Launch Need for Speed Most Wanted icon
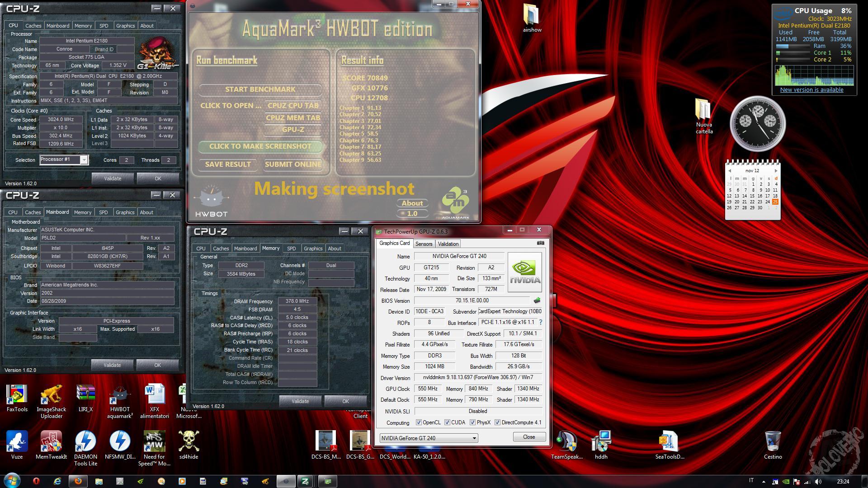 (154, 448)
